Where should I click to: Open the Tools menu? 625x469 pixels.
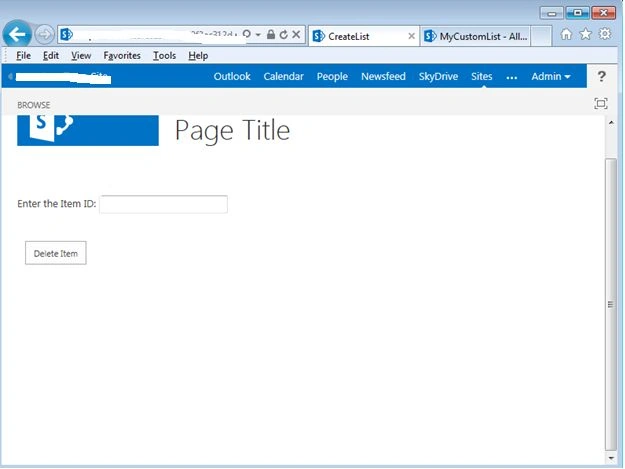pyautogui.click(x=165, y=55)
